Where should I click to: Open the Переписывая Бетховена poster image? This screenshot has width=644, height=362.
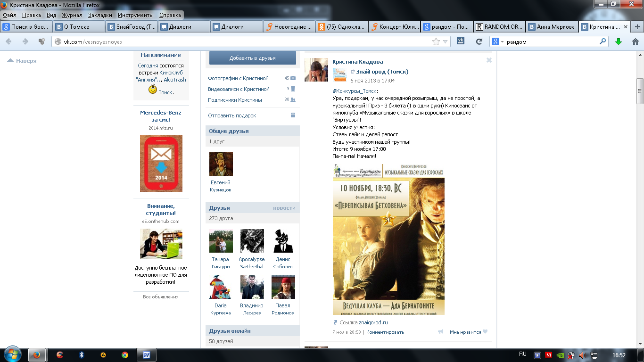tap(388, 239)
